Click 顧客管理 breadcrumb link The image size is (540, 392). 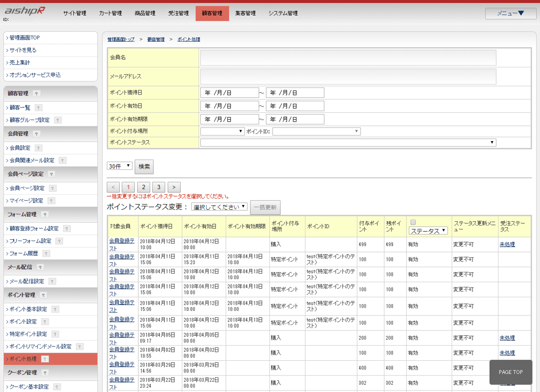[156, 40]
